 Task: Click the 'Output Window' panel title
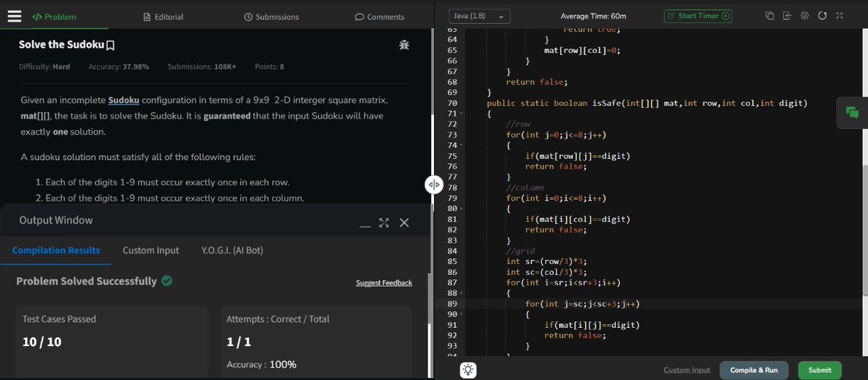click(x=56, y=220)
